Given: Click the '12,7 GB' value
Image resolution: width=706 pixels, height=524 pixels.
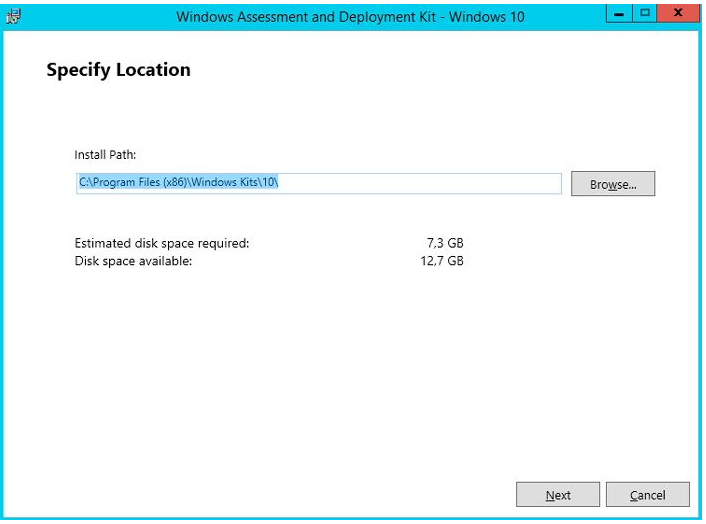Looking at the screenshot, I should click(x=442, y=261).
